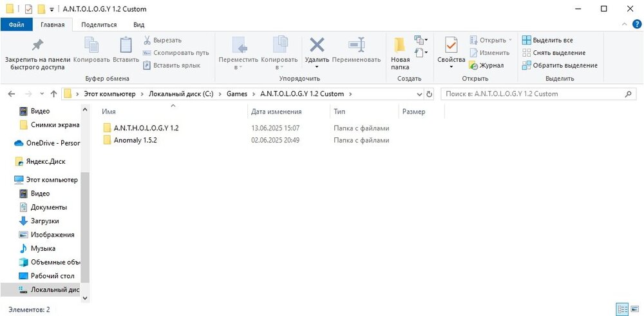Image resolution: width=644 pixels, height=316 pixels.
Task: Click the refresh button beside address bar
Action: click(430, 94)
